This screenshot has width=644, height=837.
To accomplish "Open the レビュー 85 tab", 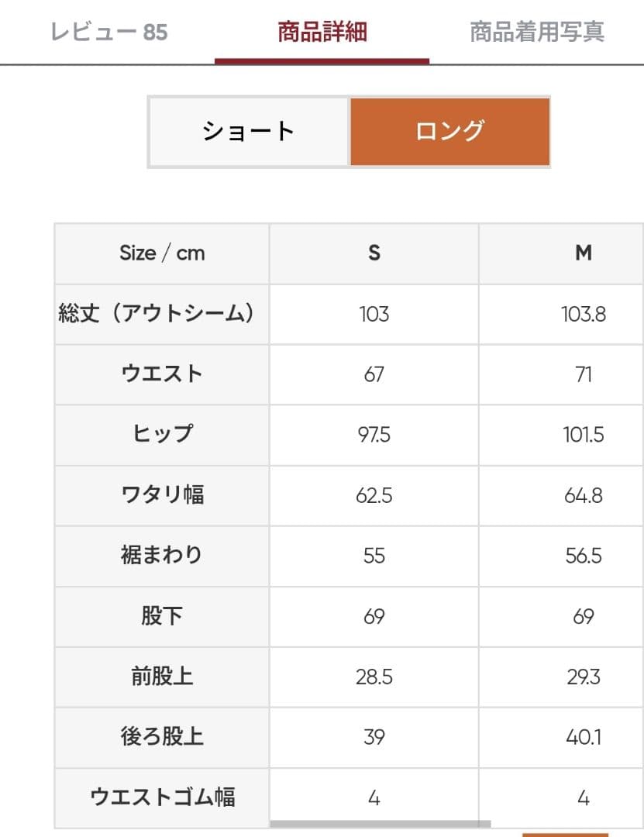I will coord(108,32).
